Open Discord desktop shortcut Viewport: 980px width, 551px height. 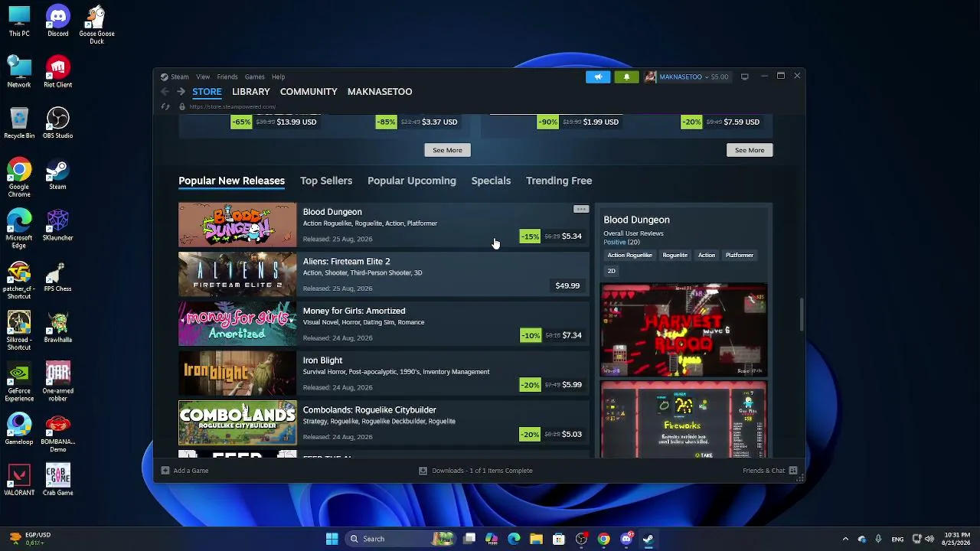[x=57, y=21]
